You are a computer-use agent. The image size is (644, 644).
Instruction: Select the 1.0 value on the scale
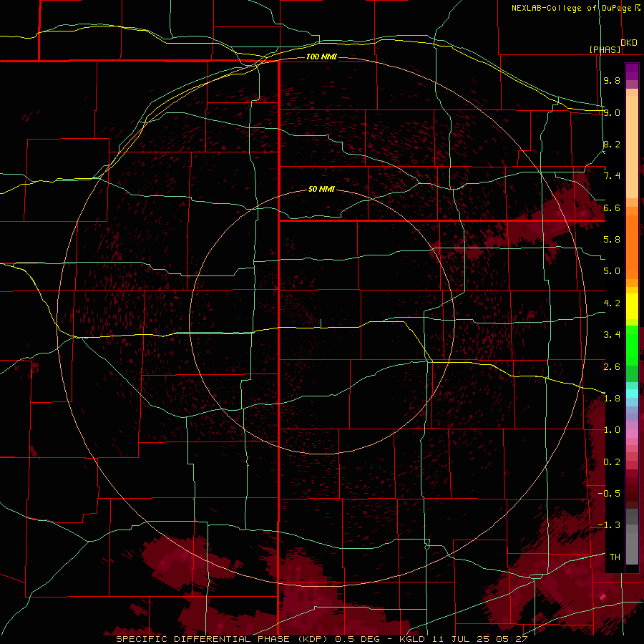click(x=612, y=430)
